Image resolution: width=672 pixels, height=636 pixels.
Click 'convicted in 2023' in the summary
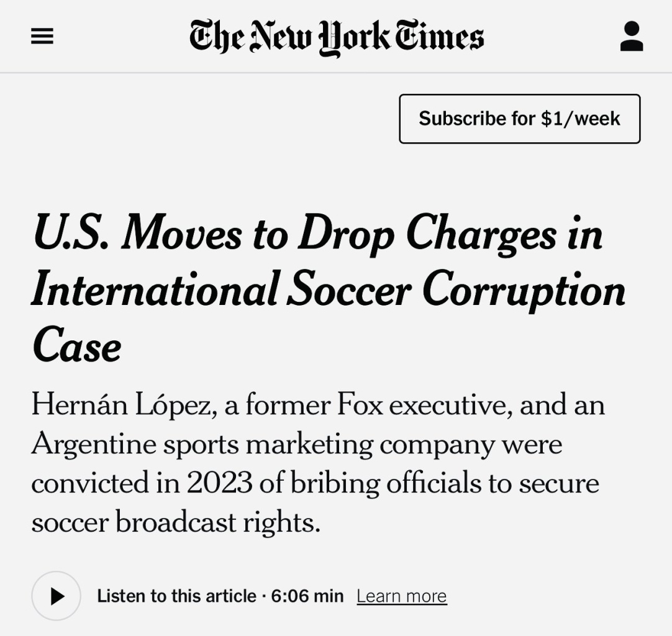[142, 483]
